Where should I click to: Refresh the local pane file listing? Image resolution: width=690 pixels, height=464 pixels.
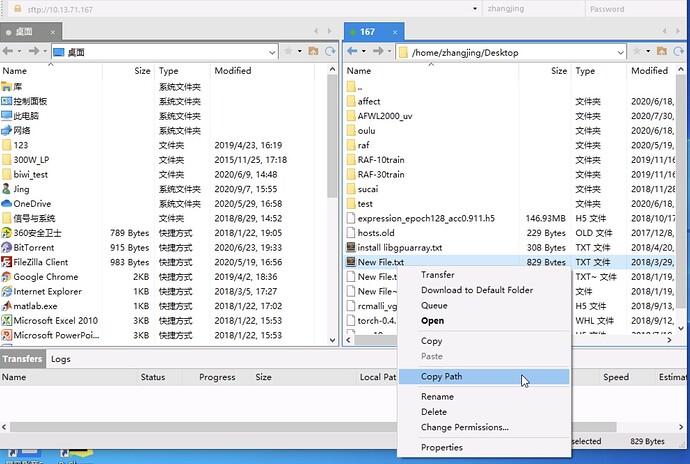point(329,51)
